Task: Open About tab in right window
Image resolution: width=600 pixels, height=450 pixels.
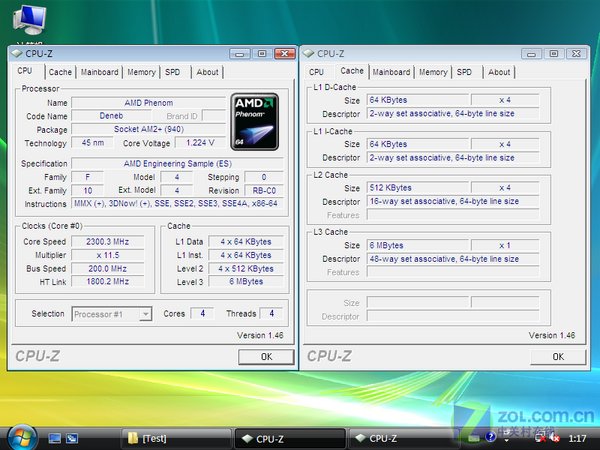Action: click(499, 72)
